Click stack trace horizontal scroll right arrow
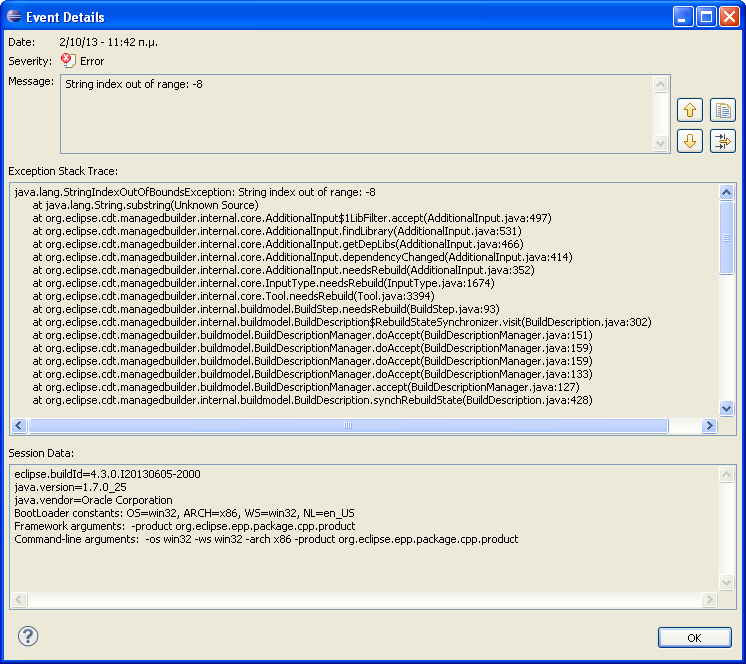This screenshot has width=746, height=664. pos(709,425)
